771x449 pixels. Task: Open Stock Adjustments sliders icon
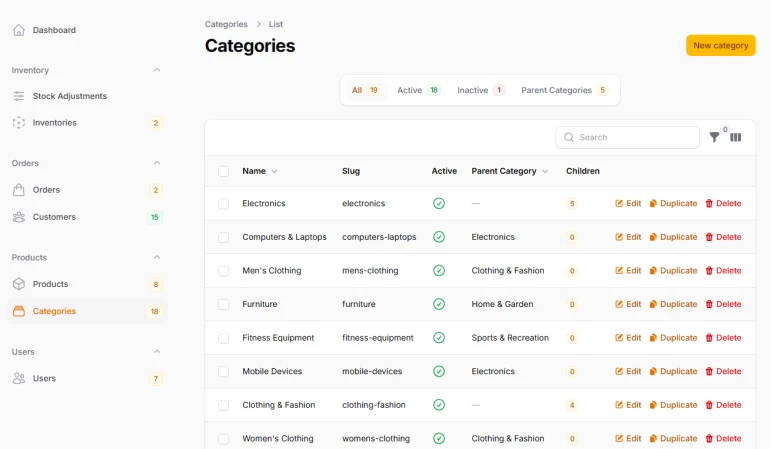point(19,96)
